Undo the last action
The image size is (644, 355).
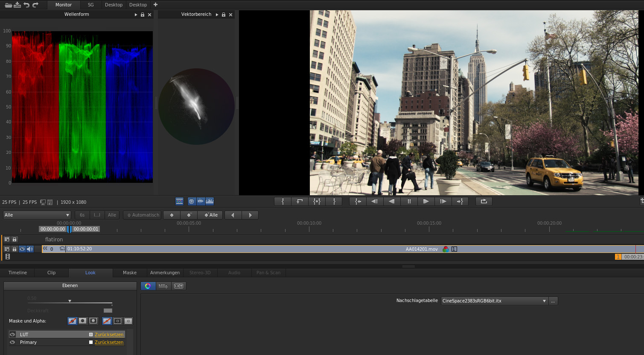26,5
